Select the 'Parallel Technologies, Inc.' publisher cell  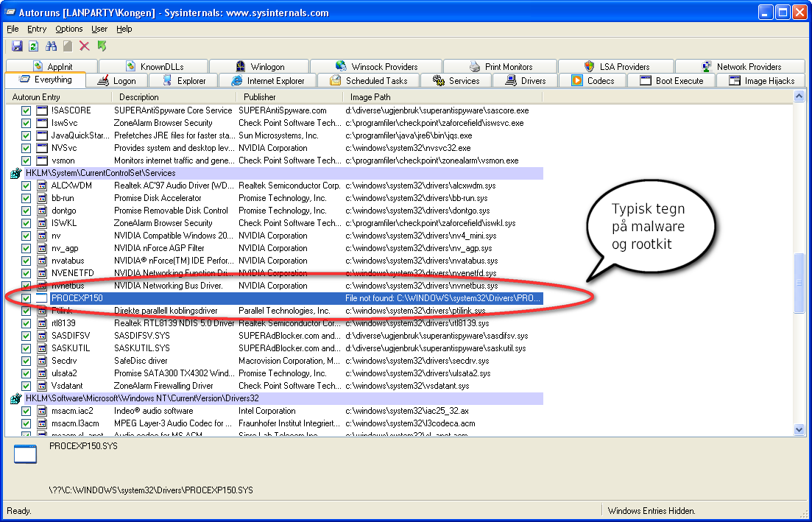point(284,311)
